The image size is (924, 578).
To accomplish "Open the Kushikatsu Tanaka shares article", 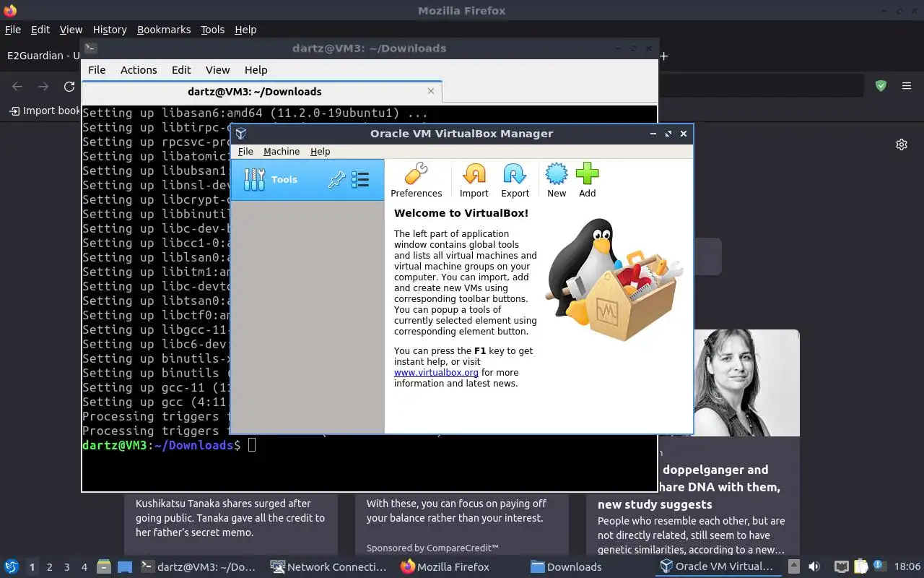I will (230, 518).
